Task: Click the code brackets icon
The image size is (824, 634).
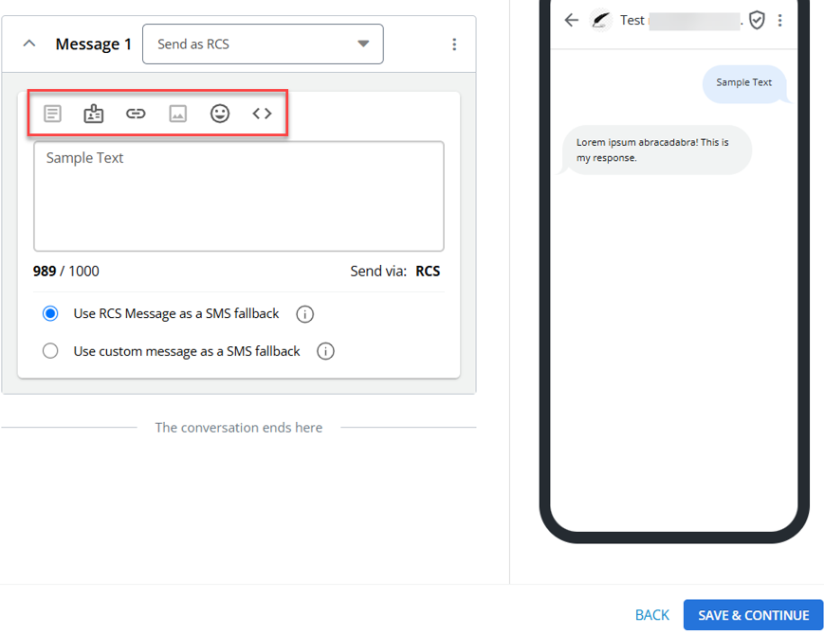Action: click(x=262, y=114)
